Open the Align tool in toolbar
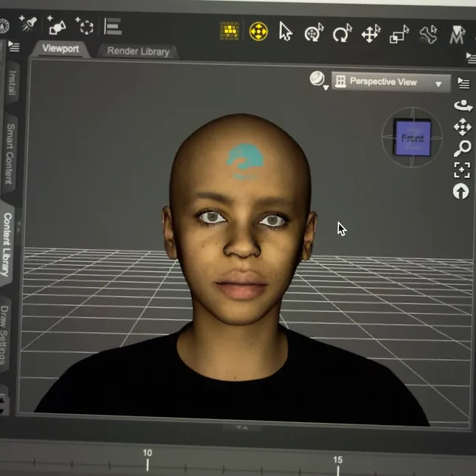Screen dimensions: 476x476 pos(113,26)
